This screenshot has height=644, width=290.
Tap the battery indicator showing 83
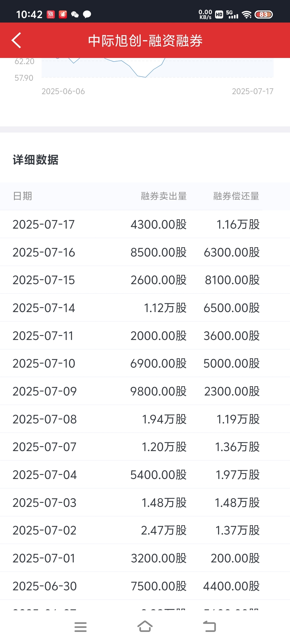[264, 14]
